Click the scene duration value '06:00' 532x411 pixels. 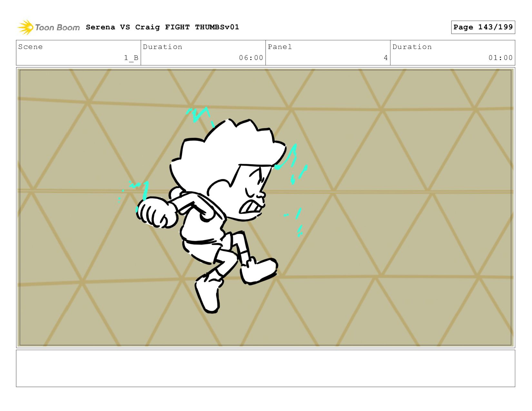(251, 58)
